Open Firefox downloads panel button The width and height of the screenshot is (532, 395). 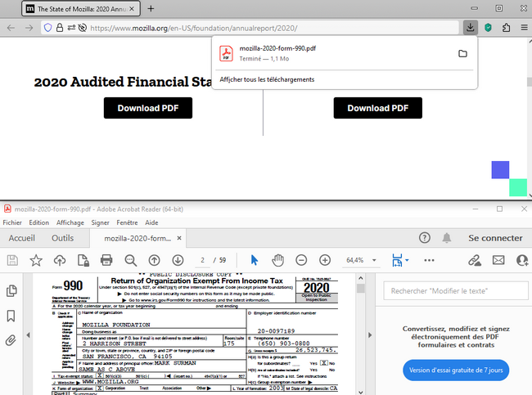[471, 28]
